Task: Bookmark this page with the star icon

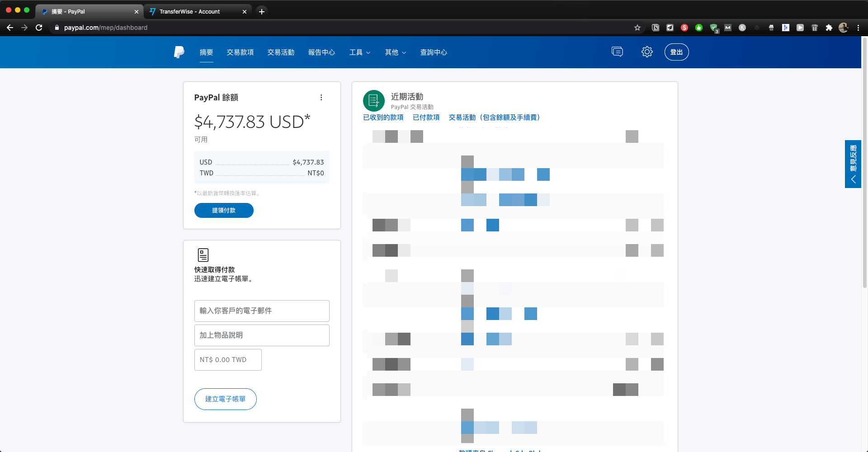Action: pos(637,28)
